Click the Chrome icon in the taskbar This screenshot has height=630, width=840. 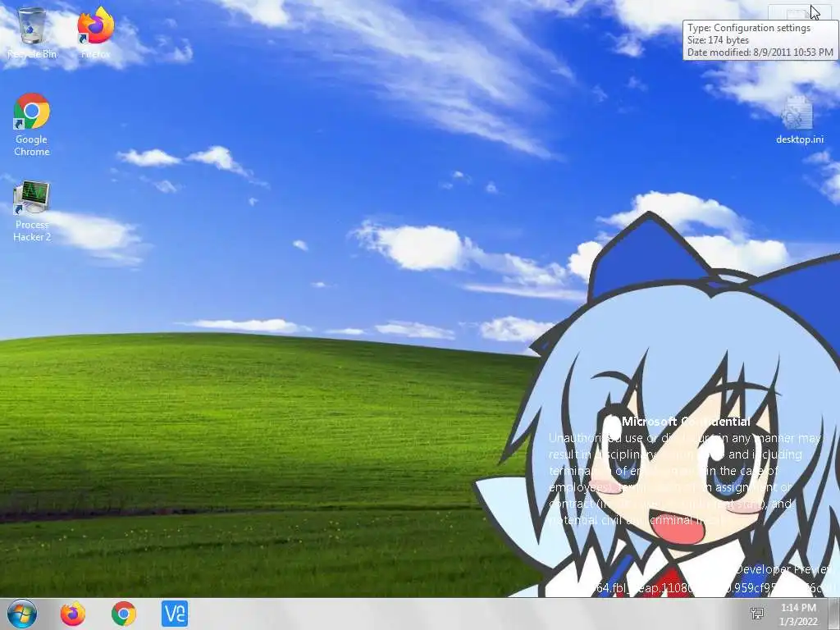tap(124, 614)
